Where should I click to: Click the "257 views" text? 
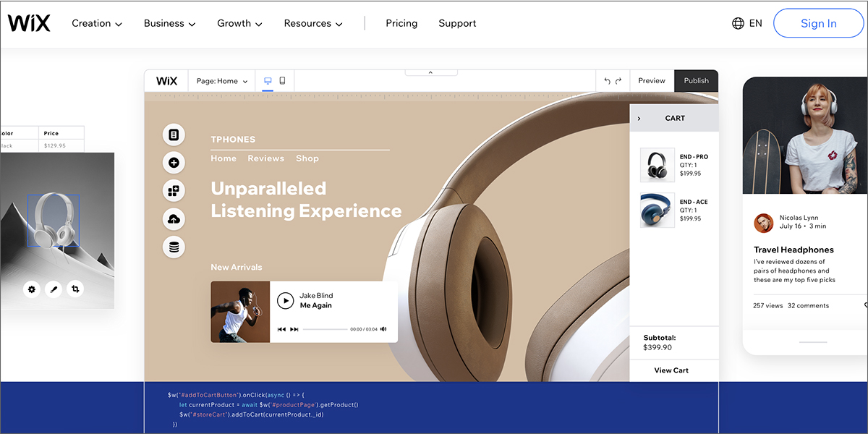tap(768, 306)
